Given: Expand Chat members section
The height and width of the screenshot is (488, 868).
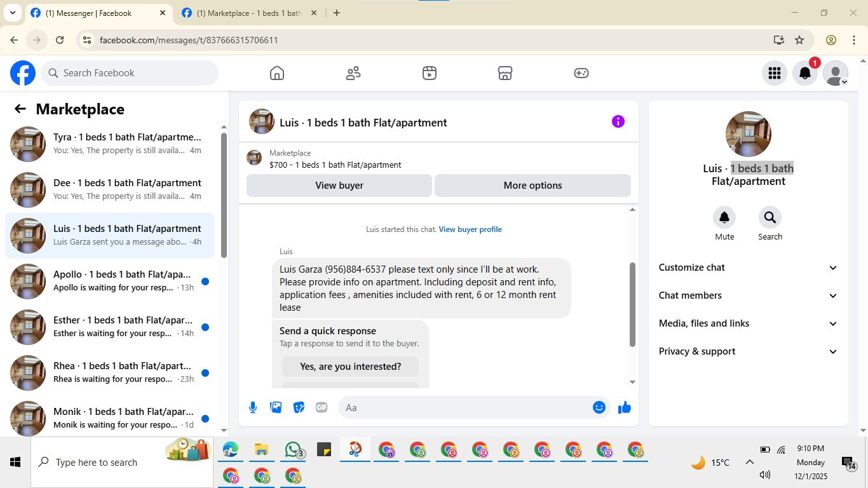Looking at the screenshot, I should click(x=749, y=295).
